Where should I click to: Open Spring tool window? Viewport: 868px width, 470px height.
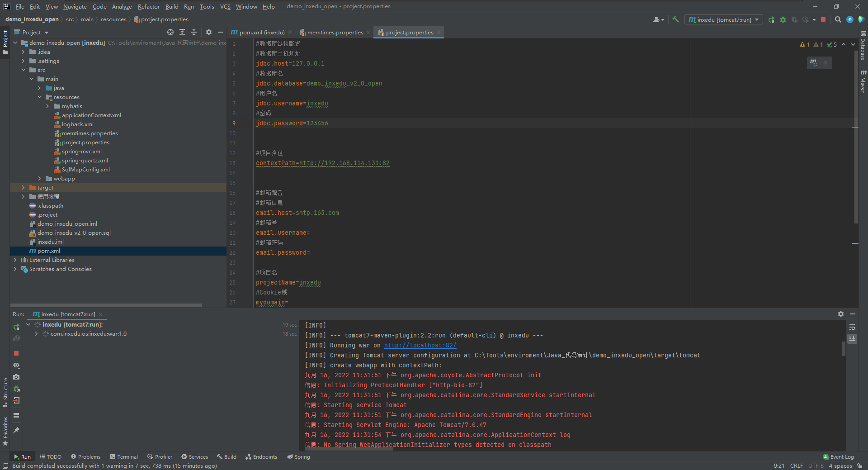tap(298, 457)
